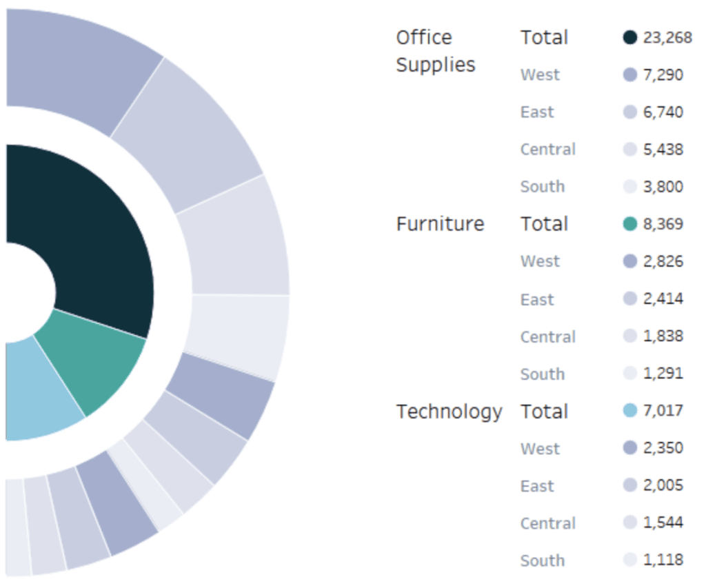Viewport: 706px width, 588px height.
Task: Select the Technology category label
Action: tap(449, 412)
